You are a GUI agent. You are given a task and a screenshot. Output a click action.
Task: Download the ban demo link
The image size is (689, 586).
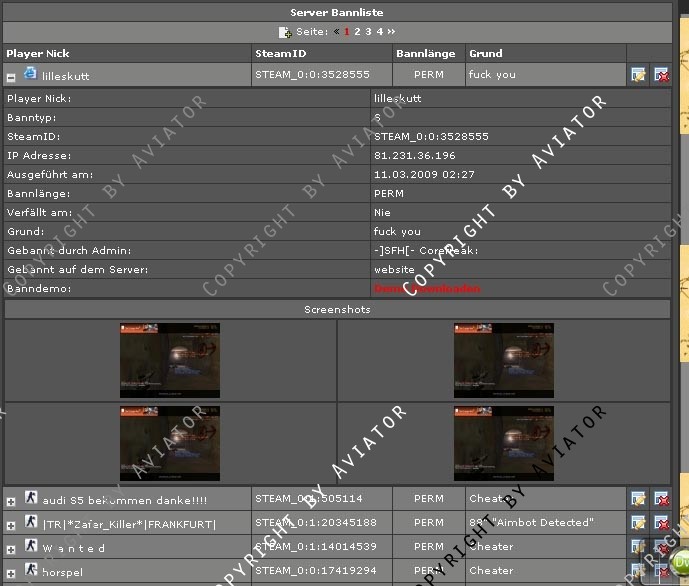pos(413,288)
